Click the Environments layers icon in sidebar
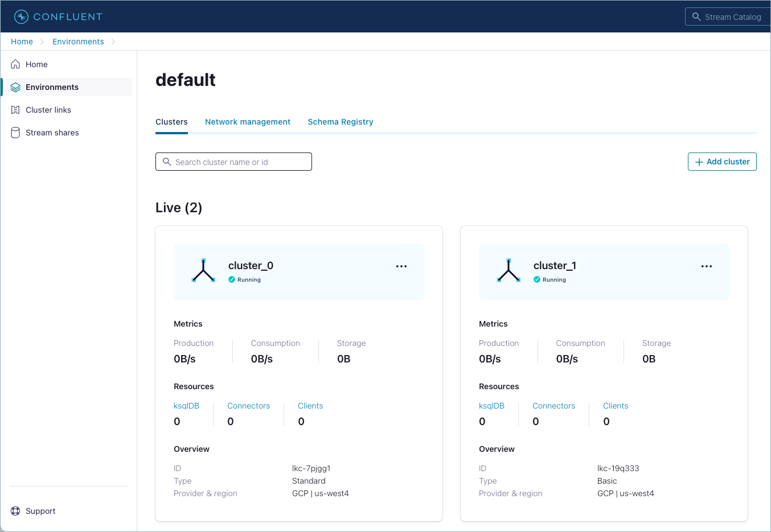 click(15, 86)
